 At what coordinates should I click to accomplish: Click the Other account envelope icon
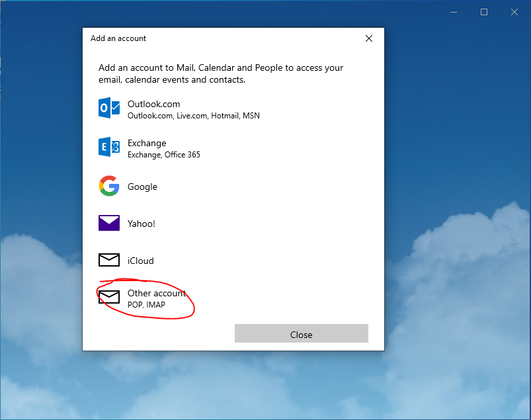click(109, 297)
